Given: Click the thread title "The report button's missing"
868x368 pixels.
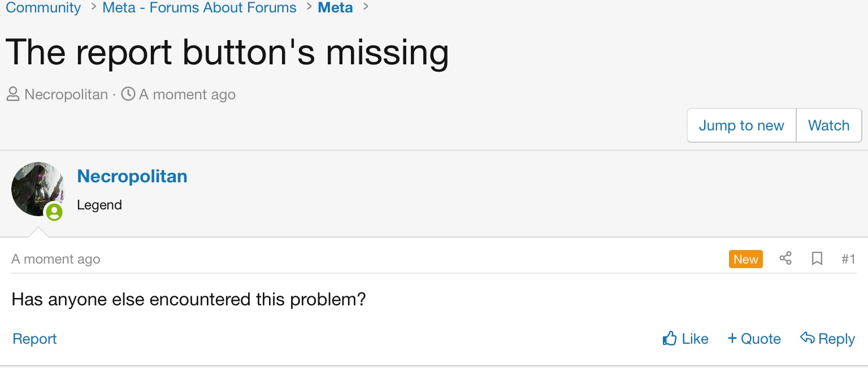Looking at the screenshot, I should tap(227, 52).
